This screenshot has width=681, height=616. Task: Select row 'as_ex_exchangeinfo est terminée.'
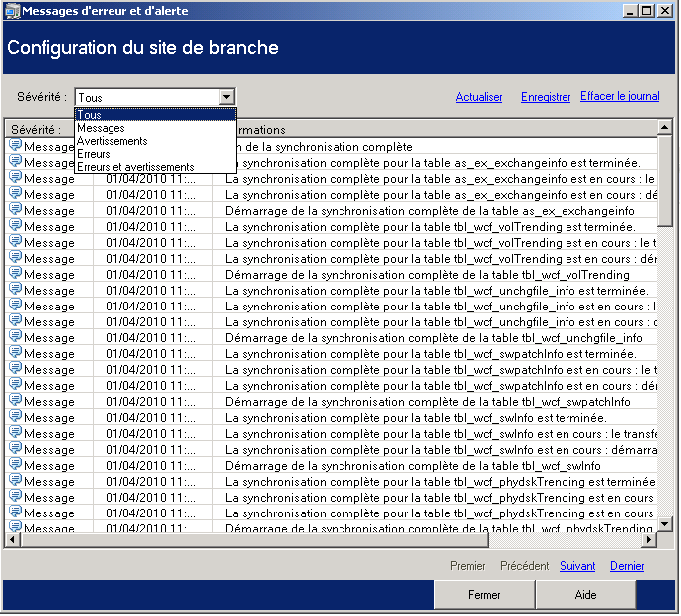(331, 163)
